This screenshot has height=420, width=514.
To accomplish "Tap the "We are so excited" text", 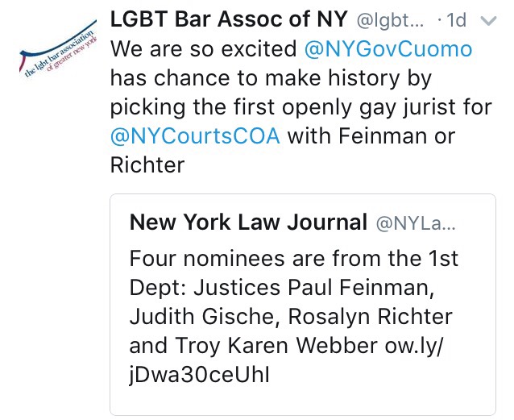I will [x=204, y=50].
